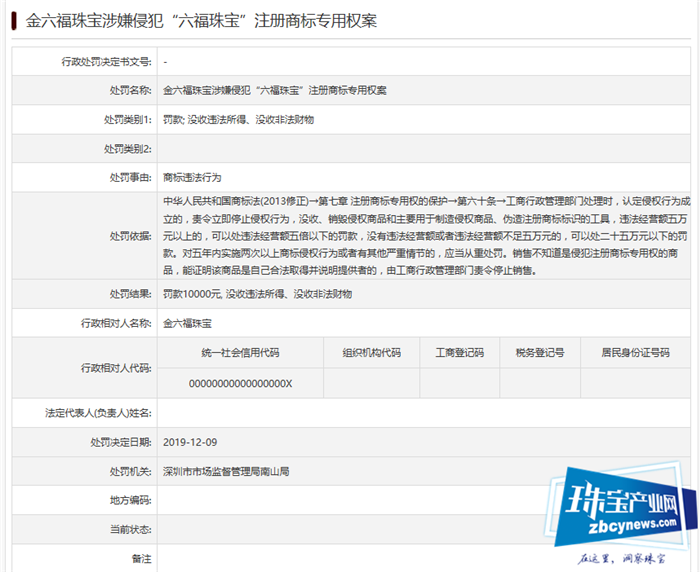Image resolution: width=700 pixels, height=572 pixels.
Task: Click the column header 组织机构代码
Action: tap(371, 353)
